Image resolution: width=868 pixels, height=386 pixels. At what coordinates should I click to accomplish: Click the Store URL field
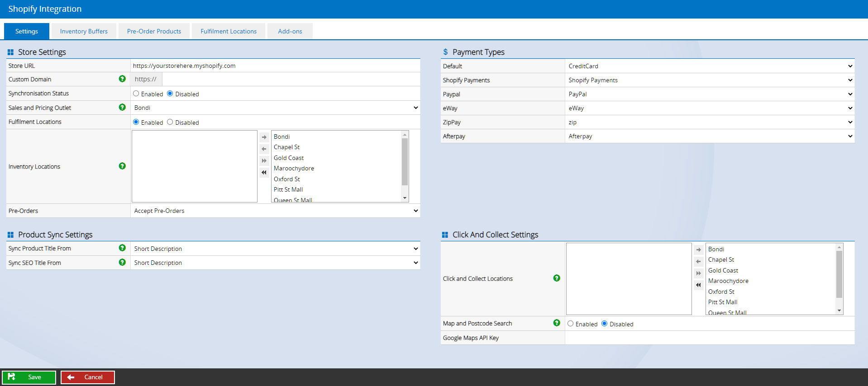tap(275, 66)
